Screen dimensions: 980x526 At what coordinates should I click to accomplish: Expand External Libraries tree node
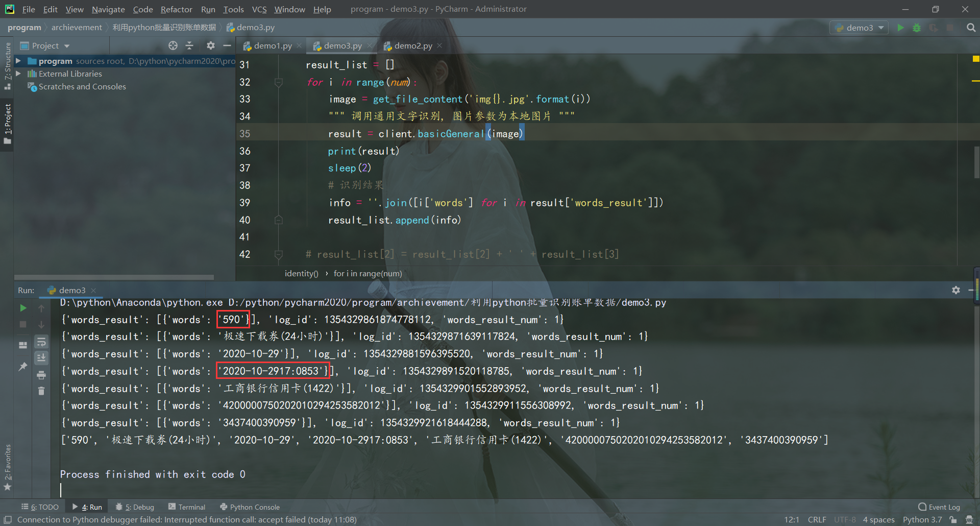point(18,74)
